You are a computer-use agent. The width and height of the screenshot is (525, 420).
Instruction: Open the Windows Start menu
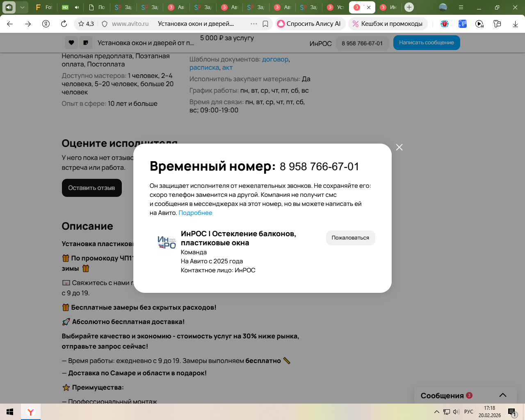pos(10,412)
